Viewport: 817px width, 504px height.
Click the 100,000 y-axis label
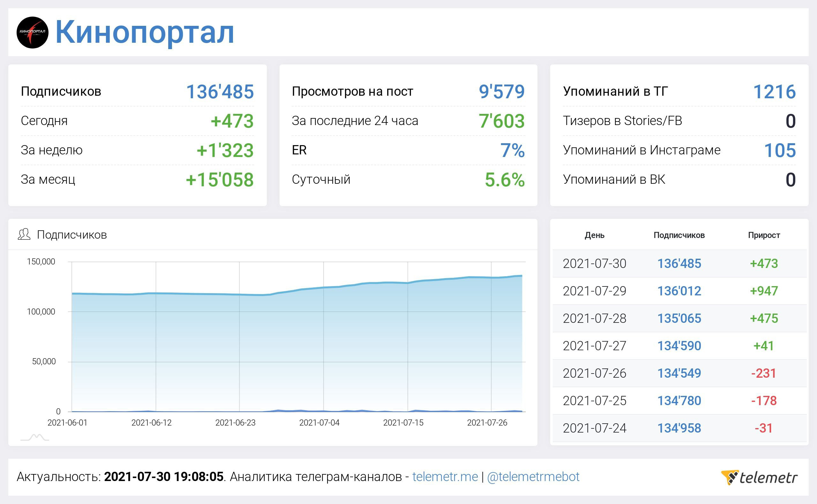click(x=41, y=312)
